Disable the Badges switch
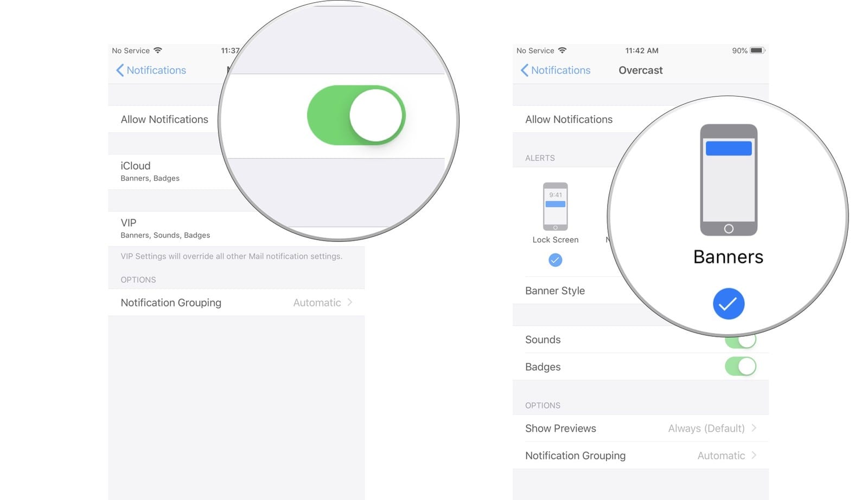868x500 pixels. click(740, 367)
